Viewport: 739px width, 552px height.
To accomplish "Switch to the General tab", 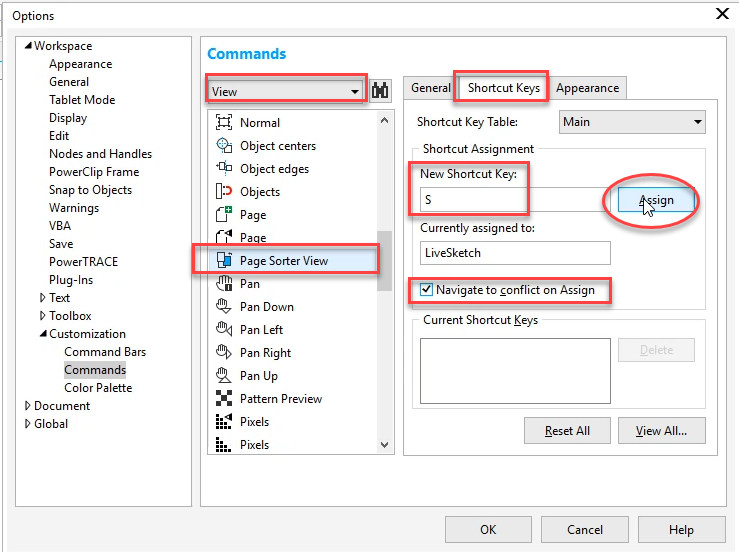I will tap(430, 88).
